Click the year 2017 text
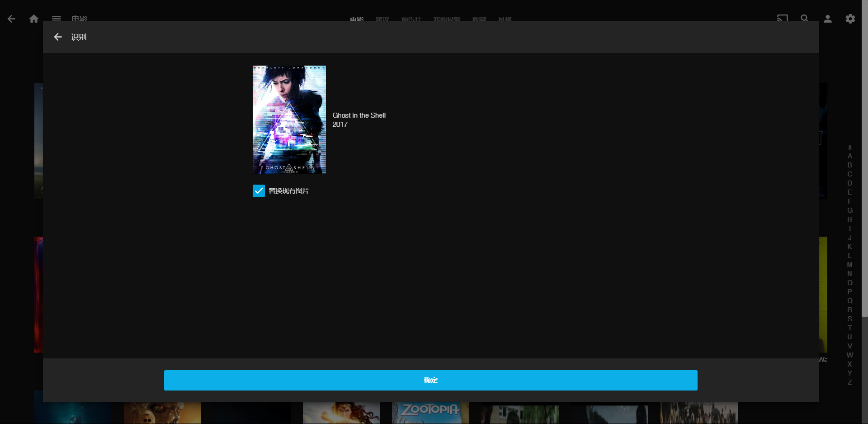 click(x=340, y=124)
